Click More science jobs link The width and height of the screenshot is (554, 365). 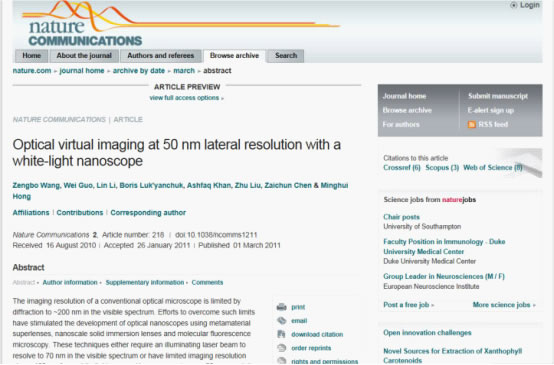point(504,305)
